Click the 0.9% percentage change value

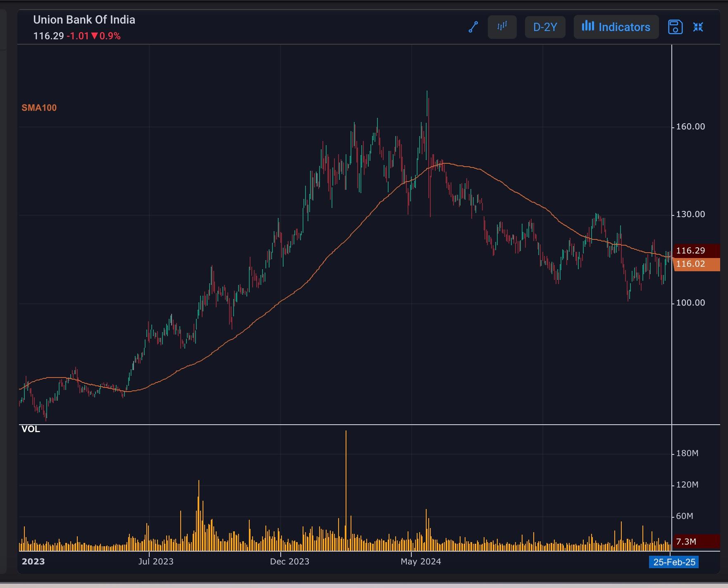110,36
